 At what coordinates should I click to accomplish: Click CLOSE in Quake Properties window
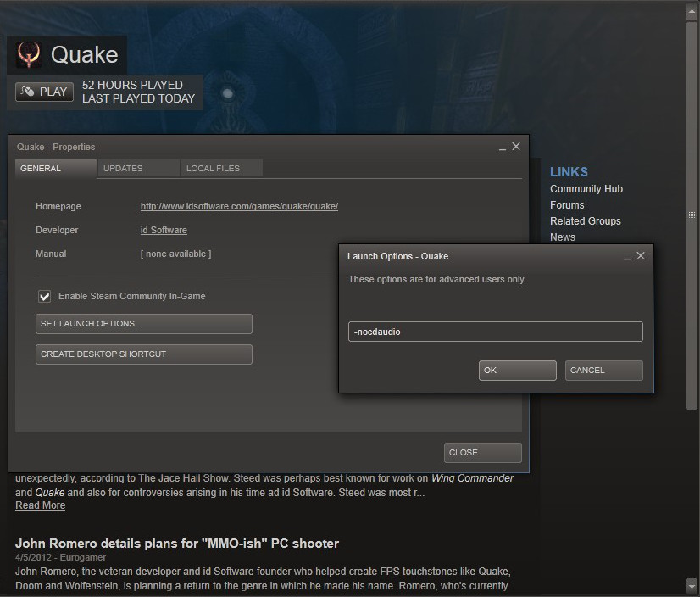coord(482,453)
